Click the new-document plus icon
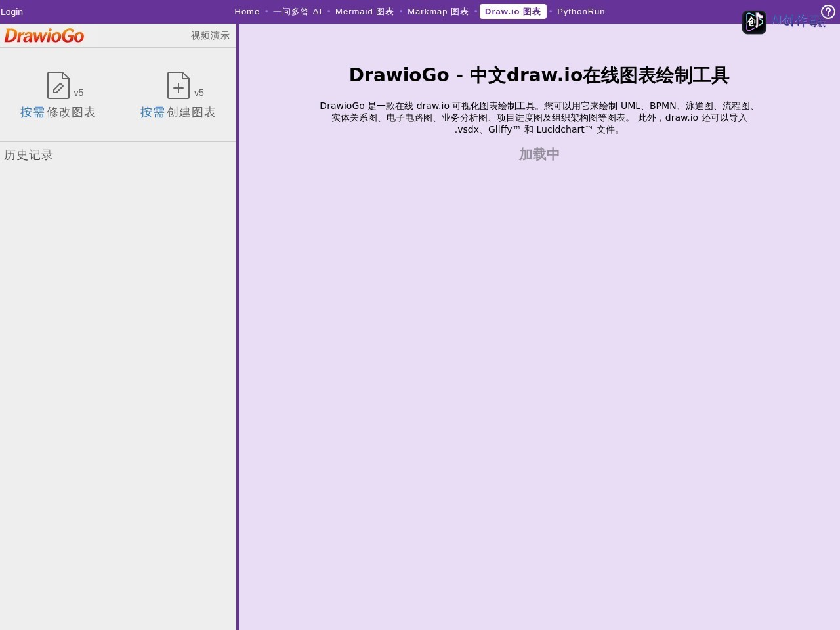Screen dimensions: 840x630 178,85
